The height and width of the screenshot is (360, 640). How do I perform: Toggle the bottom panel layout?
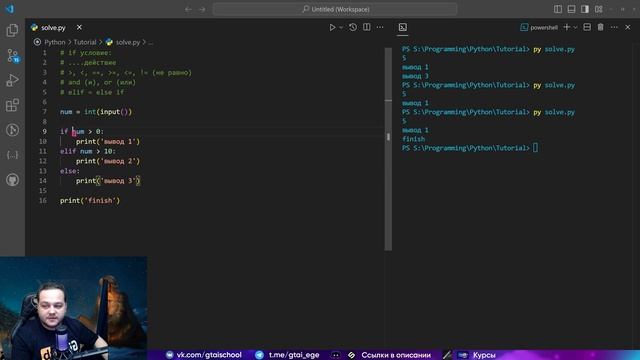pos(571,9)
